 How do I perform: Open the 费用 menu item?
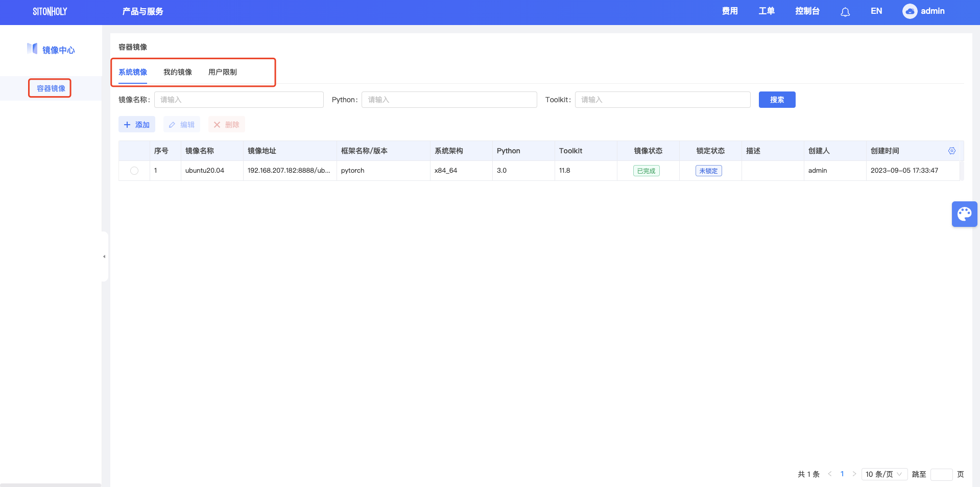coord(730,11)
